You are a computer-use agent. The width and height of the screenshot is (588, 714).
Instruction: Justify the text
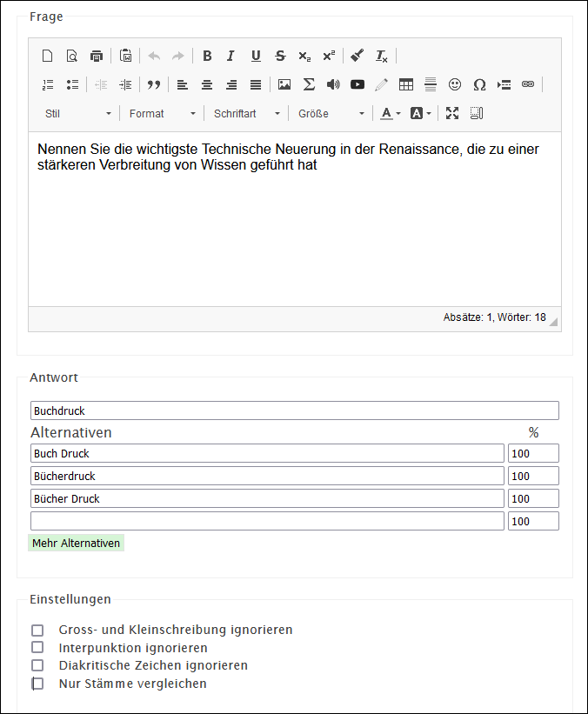256,84
